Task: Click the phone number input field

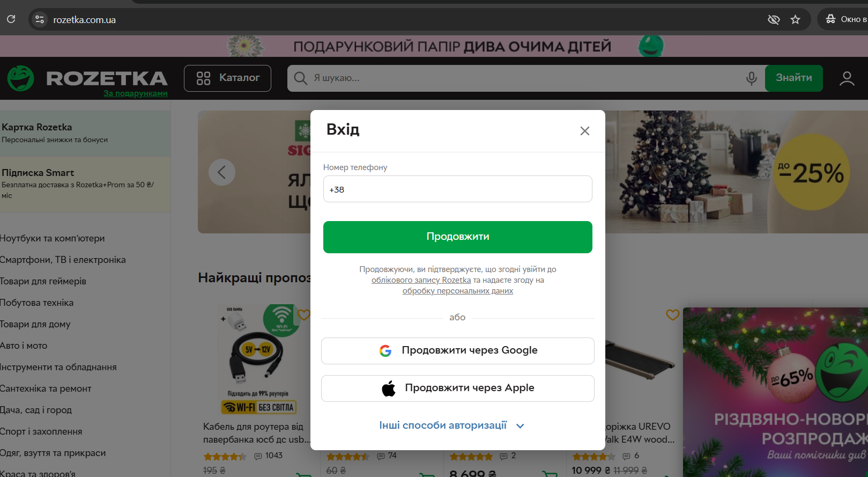Action: 458,189
